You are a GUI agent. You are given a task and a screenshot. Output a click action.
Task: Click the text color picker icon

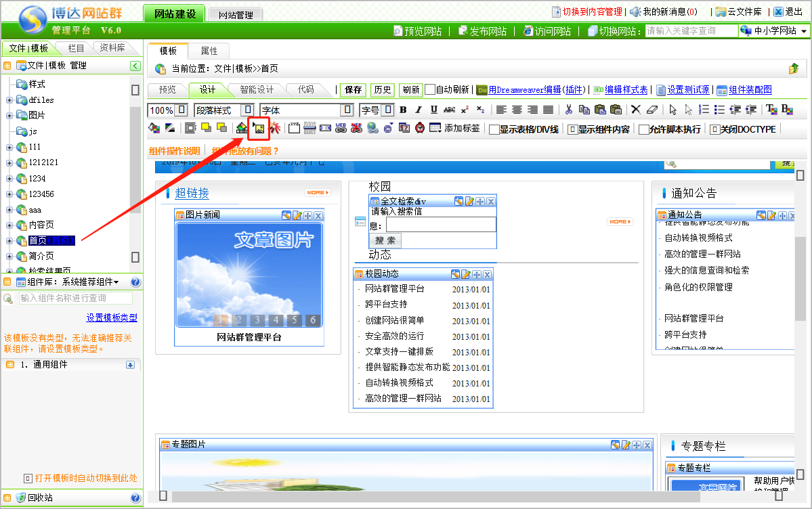point(771,110)
